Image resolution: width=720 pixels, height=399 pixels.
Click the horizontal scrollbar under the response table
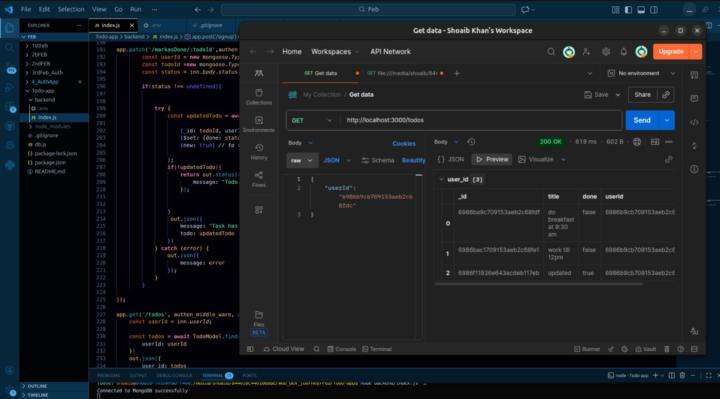(538, 284)
